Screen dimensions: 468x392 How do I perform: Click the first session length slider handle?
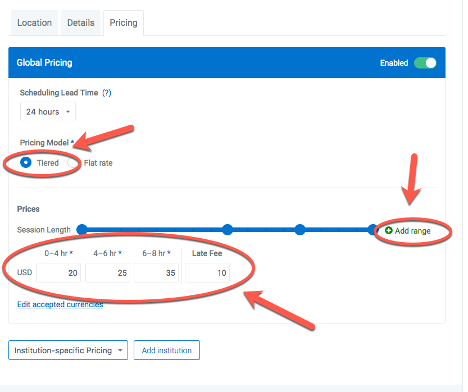82,229
